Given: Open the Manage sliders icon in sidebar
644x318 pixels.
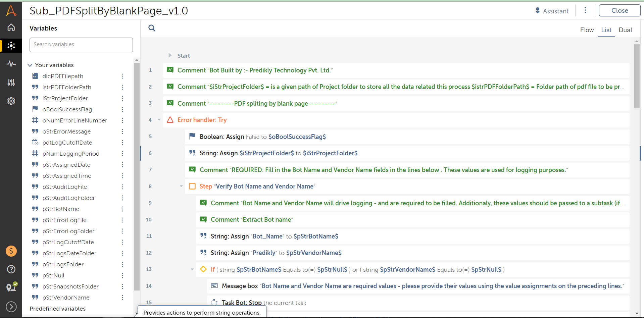Looking at the screenshot, I should (11, 83).
